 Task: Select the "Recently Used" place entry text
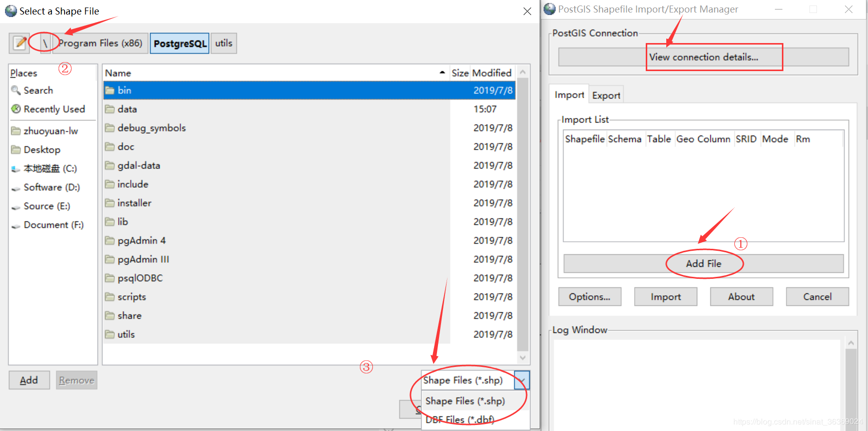[x=55, y=109]
